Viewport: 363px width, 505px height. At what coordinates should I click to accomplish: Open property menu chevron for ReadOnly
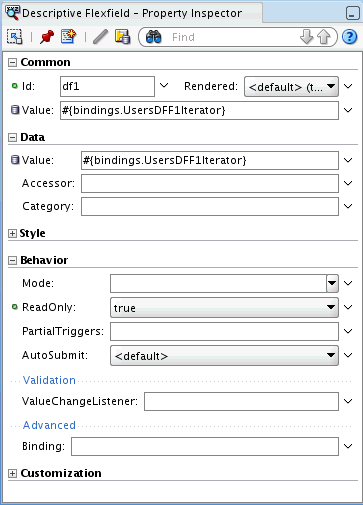(x=348, y=307)
